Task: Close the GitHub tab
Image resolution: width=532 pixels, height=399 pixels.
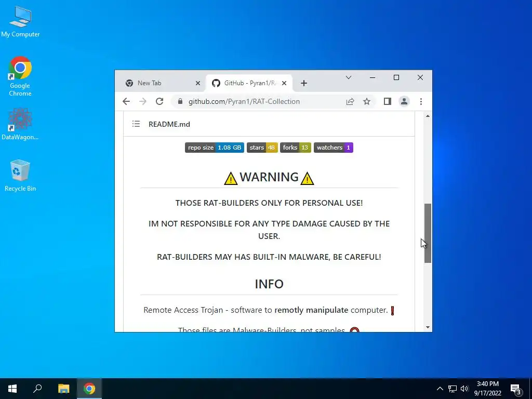Action: (x=284, y=83)
